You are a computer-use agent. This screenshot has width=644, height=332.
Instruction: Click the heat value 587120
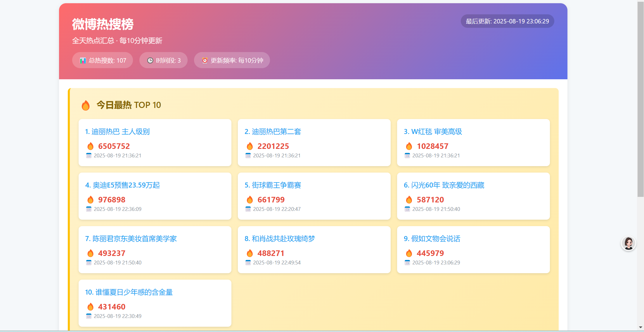click(430, 200)
